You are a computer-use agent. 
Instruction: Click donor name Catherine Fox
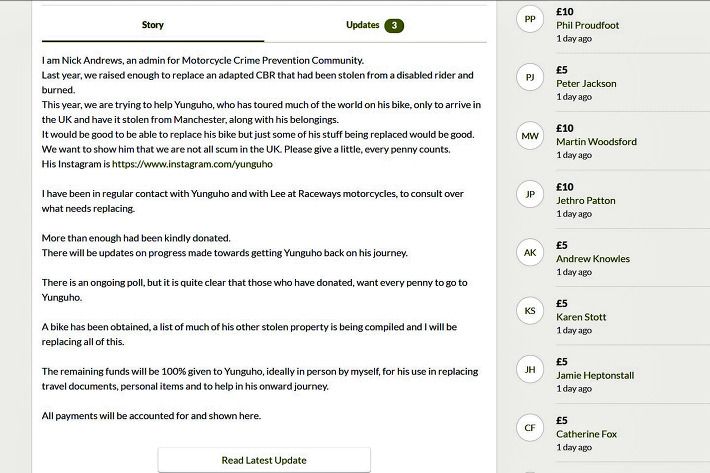point(586,434)
